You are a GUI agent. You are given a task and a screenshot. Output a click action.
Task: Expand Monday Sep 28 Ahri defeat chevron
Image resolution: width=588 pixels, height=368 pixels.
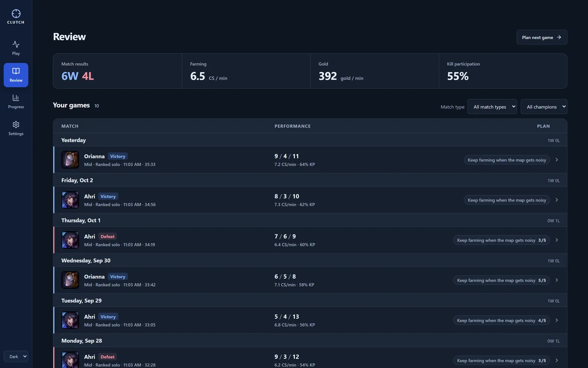pos(557,360)
